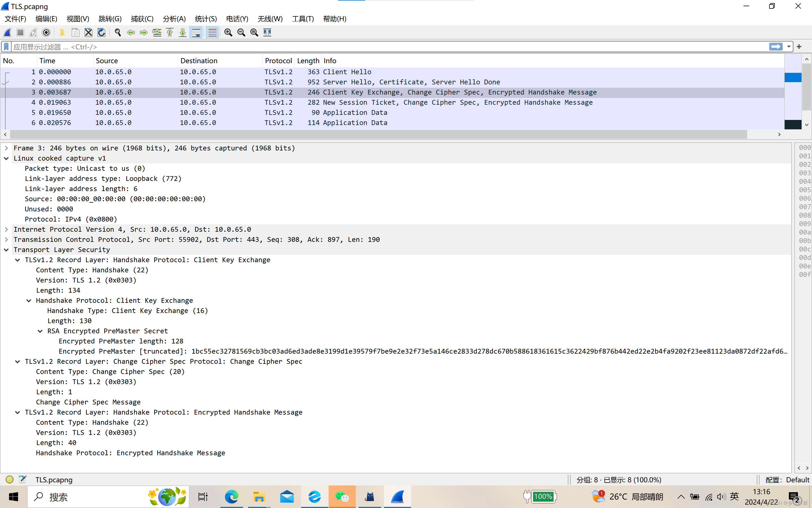Reload the capture file icon

coord(101,32)
